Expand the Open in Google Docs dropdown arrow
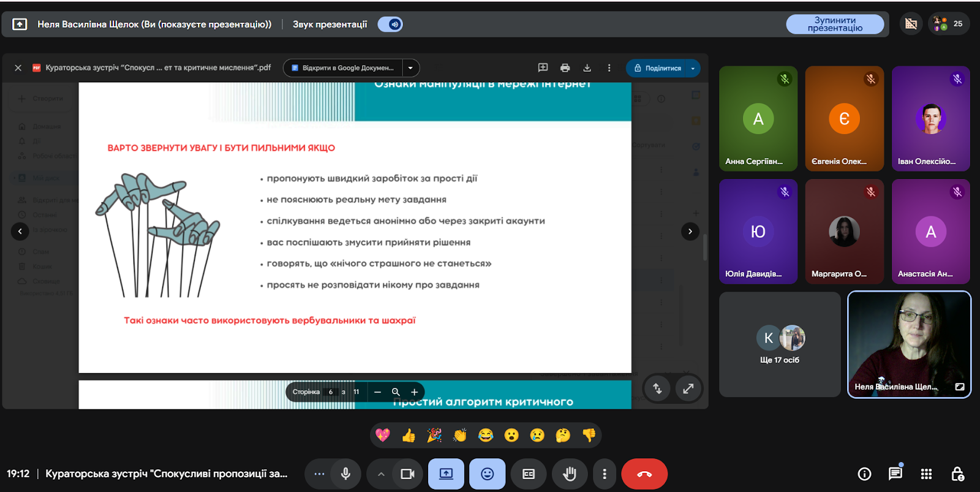Viewport: 980px width, 492px height. pos(410,68)
